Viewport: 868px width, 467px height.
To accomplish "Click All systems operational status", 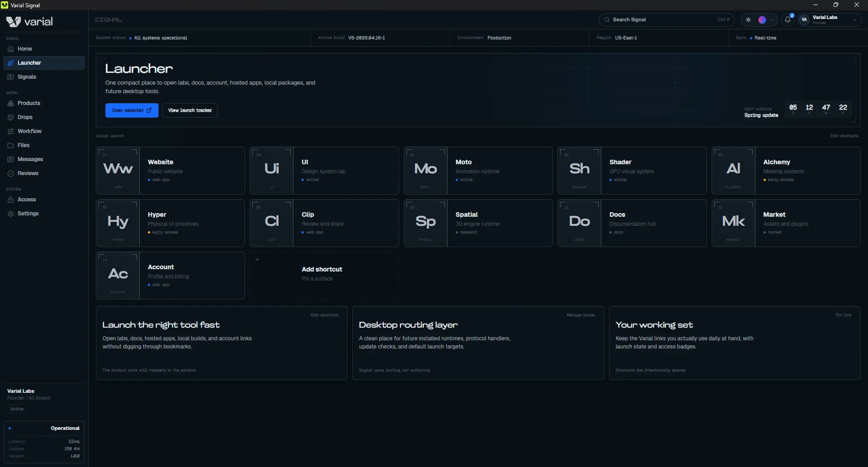I will click(160, 38).
